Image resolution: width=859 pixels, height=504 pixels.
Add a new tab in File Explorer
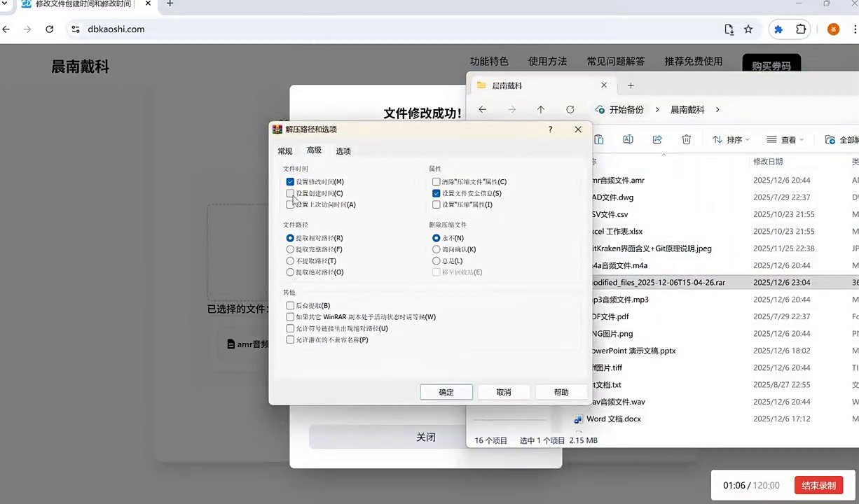click(631, 85)
